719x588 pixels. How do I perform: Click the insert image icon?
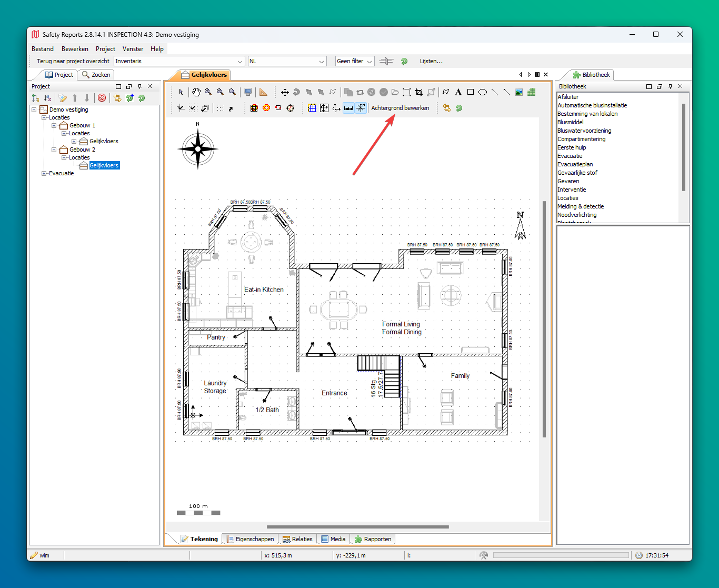[519, 92]
